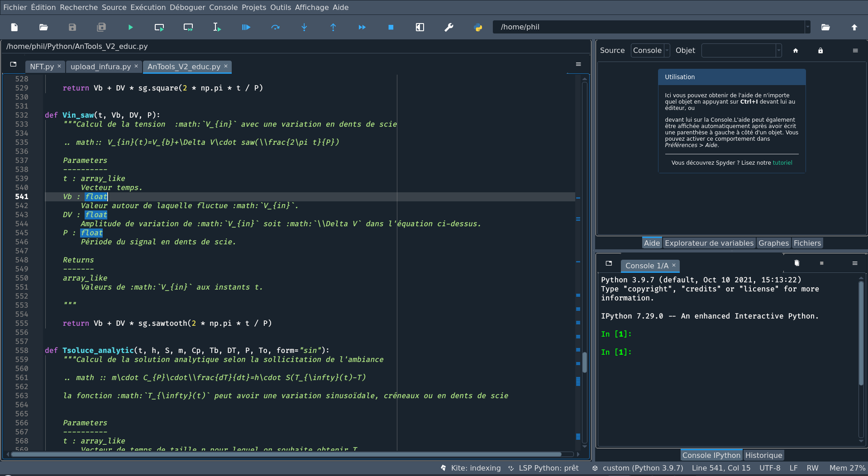Save the current file

[72, 27]
